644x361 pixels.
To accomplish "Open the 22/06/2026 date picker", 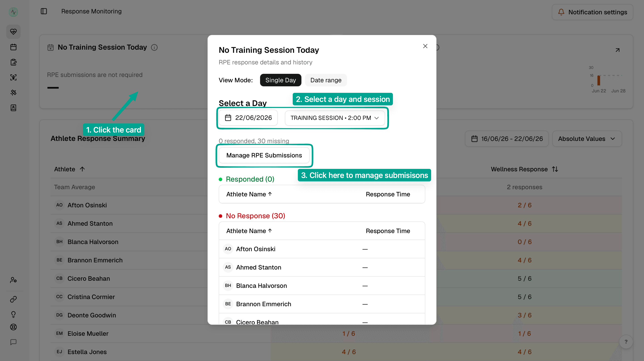I will click(x=248, y=118).
